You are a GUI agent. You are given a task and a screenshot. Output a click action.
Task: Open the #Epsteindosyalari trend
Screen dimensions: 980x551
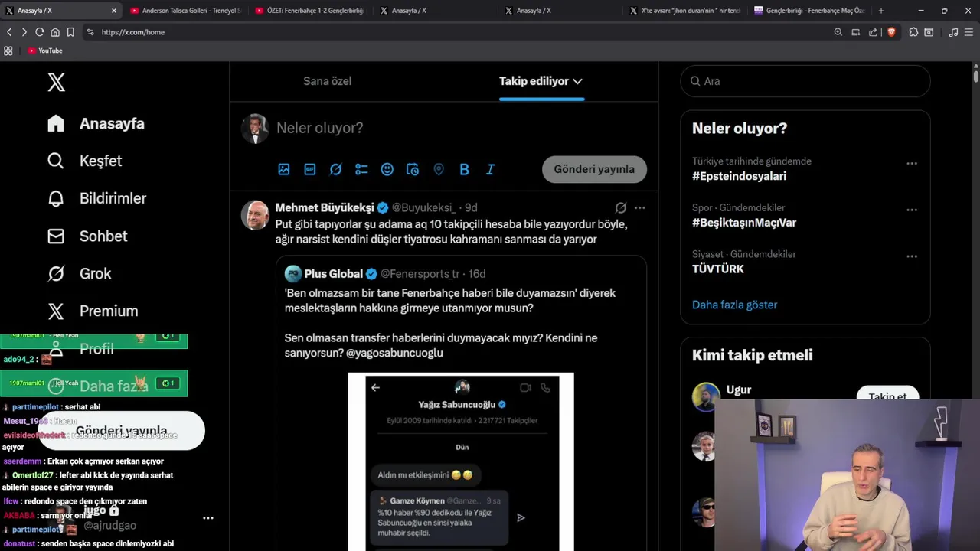tap(739, 176)
